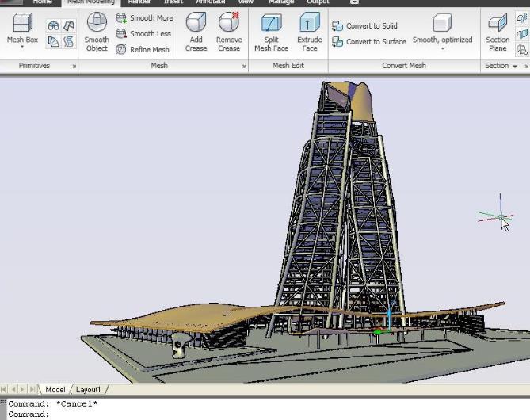Switch to the Render ribbon tab

[139, 2]
